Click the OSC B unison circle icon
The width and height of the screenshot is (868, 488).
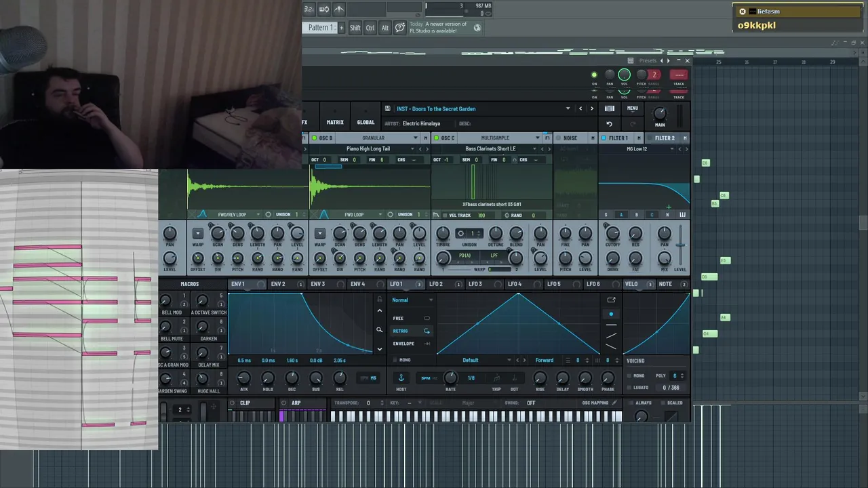click(390, 215)
